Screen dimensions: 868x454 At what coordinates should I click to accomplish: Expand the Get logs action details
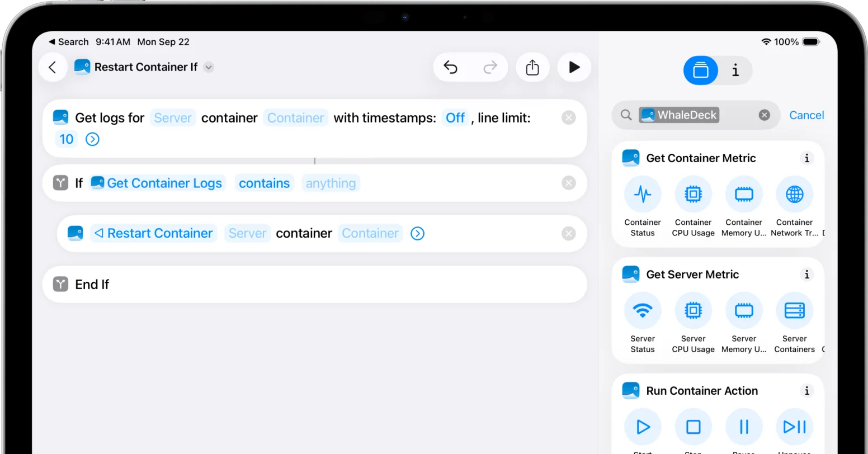(92, 139)
